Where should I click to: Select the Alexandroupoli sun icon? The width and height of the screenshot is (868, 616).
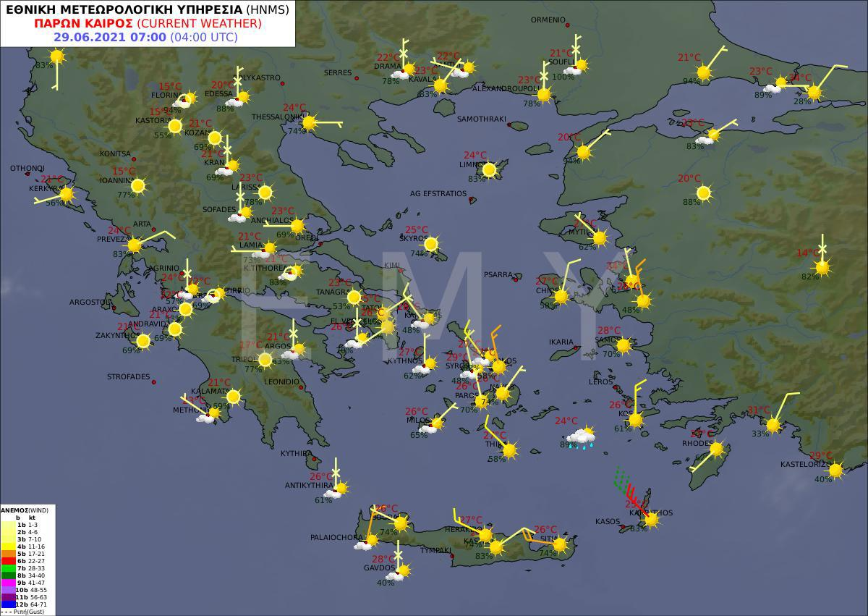[544, 94]
